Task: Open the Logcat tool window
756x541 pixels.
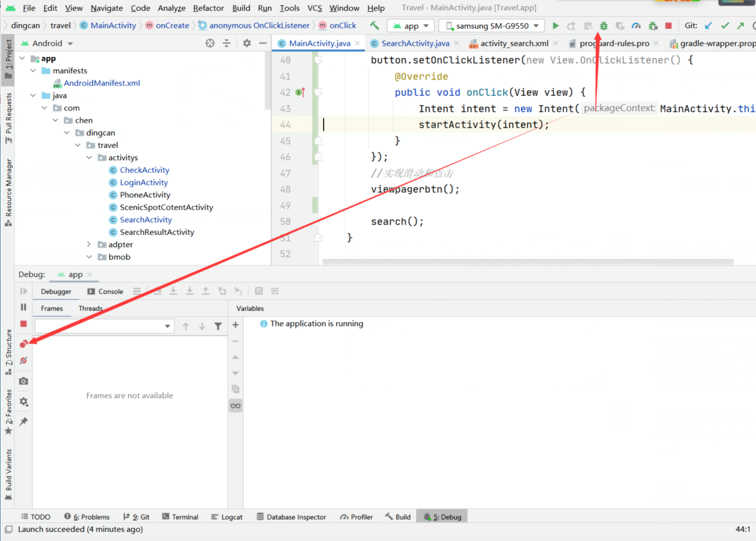Action: coord(226,517)
